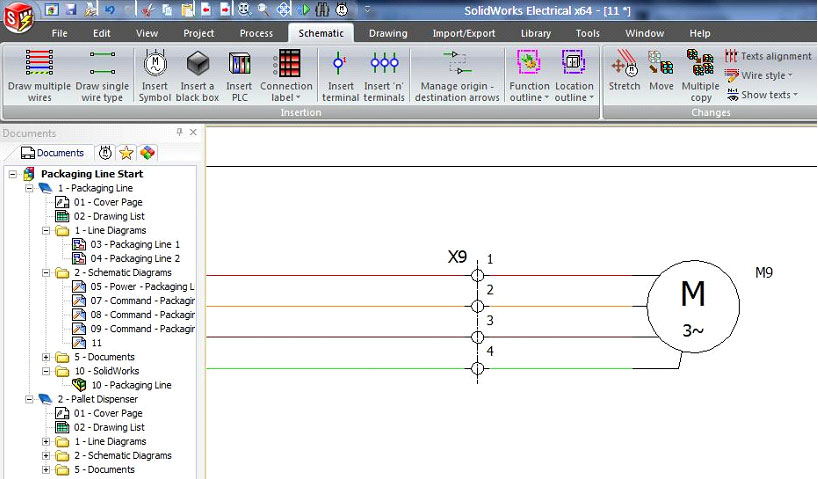The width and height of the screenshot is (818, 479).
Task: Switch to the Drawing tab
Action: click(x=388, y=33)
